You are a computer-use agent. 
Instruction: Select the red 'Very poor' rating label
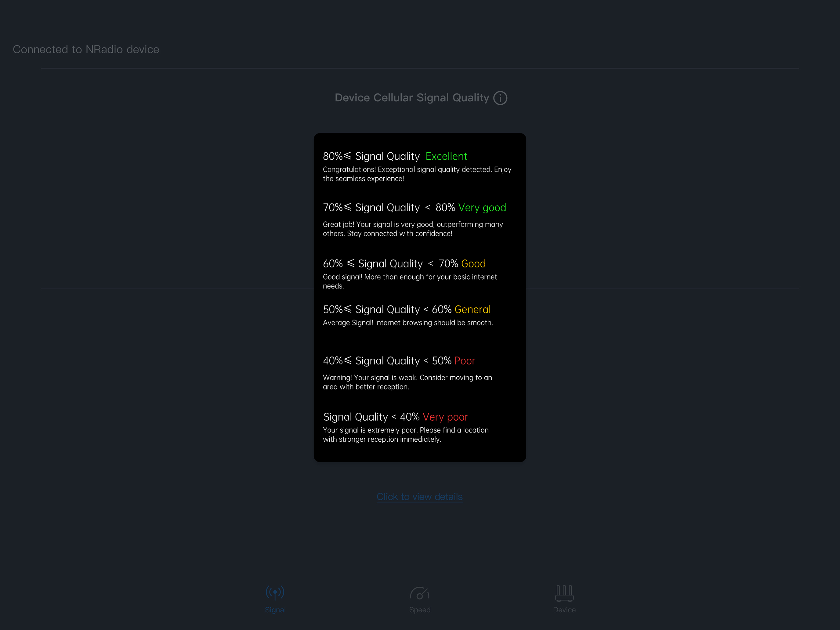(x=445, y=417)
